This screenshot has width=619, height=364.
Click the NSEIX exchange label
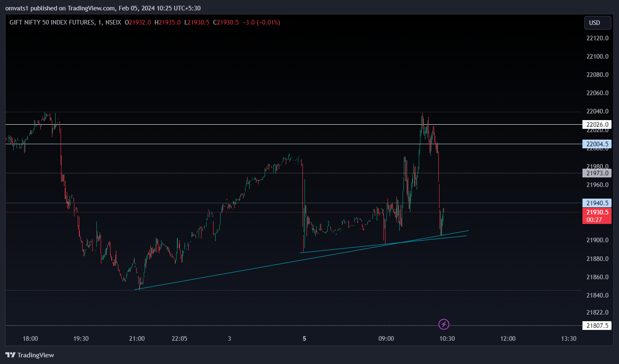113,22
